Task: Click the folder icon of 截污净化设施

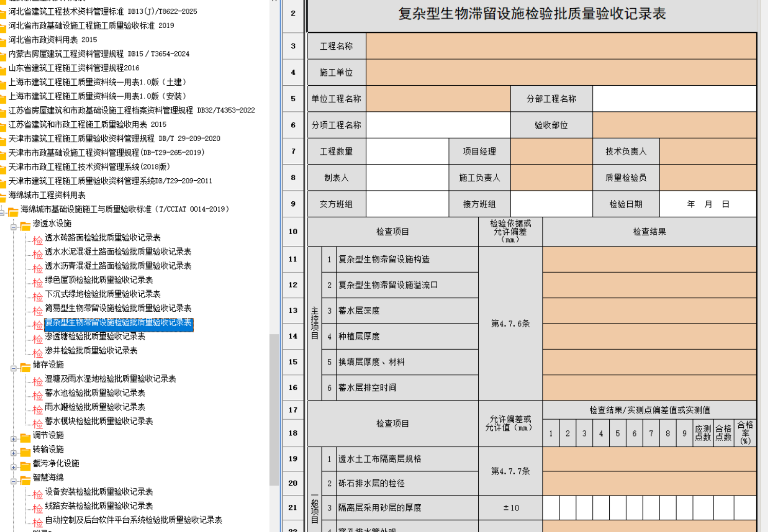Action: pos(25,466)
